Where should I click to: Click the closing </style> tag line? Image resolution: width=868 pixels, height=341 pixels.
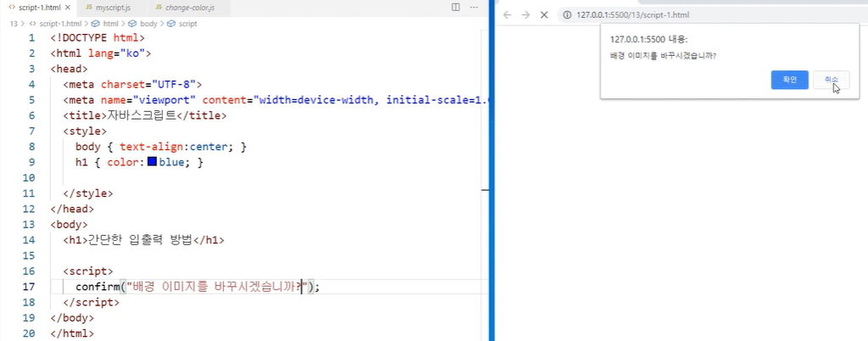(x=88, y=193)
